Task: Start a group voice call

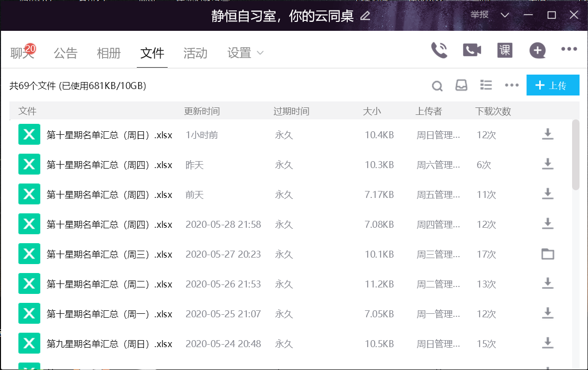Action: click(x=439, y=50)
